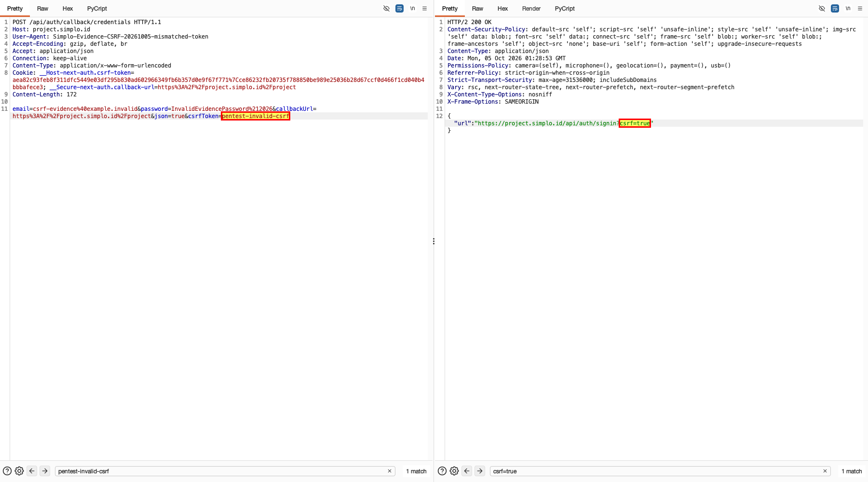Toggle show non-printable \n in request pane
This screenshot has width=868, height=482.
(413, 8)
